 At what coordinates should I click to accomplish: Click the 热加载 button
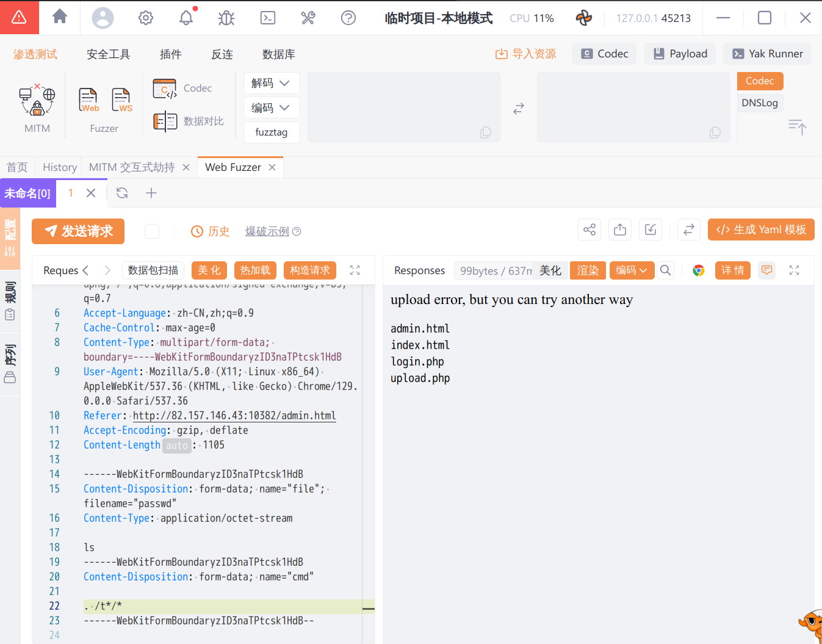(x=255, y=270)
